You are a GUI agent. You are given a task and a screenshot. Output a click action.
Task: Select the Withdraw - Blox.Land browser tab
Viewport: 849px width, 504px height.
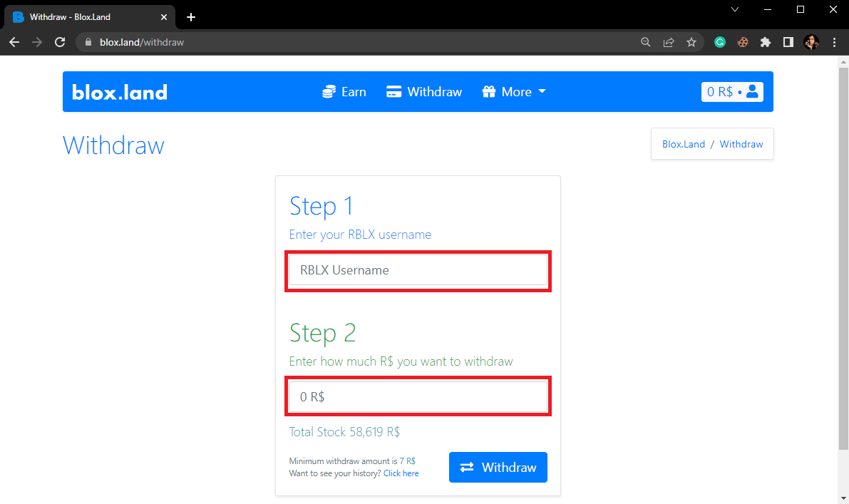[90, 17]
